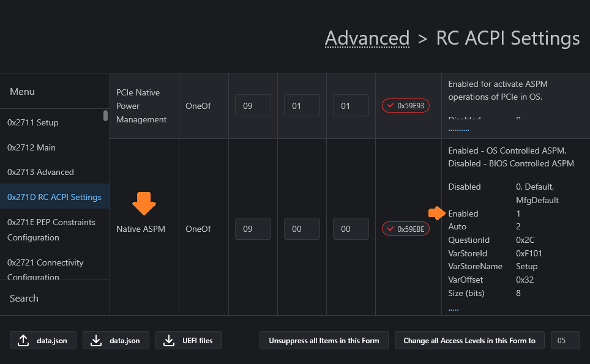Click the Advanced breadcrumb link
The height and width of the screenshot is (364, 590).
pos(367,39)
